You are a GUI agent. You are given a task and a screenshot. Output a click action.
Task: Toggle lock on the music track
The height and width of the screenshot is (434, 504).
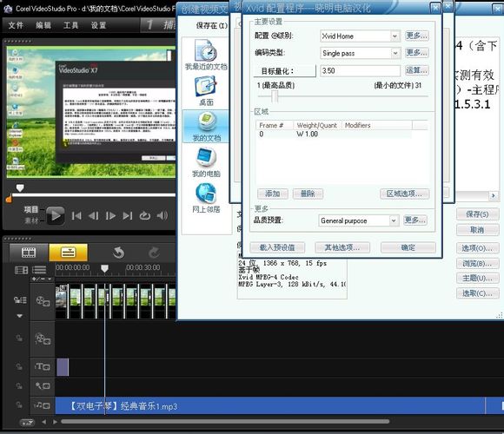pyautogui.click(x=19, y=405)
